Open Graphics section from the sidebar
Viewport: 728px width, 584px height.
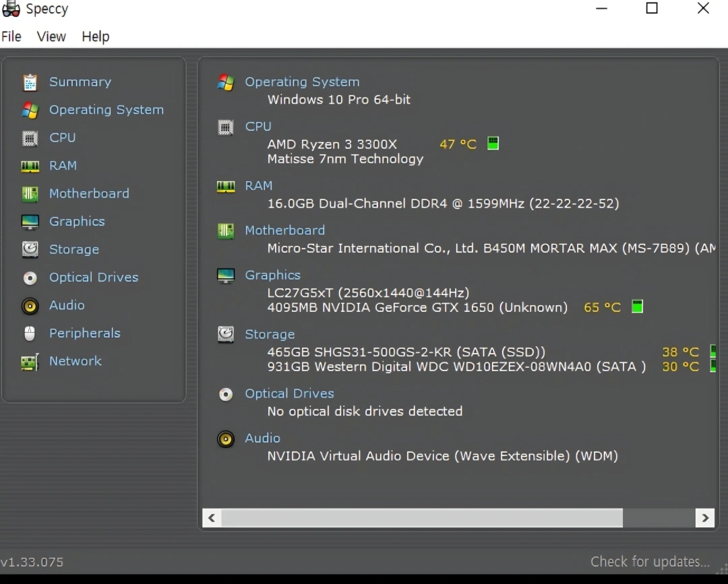coord(77,222)
